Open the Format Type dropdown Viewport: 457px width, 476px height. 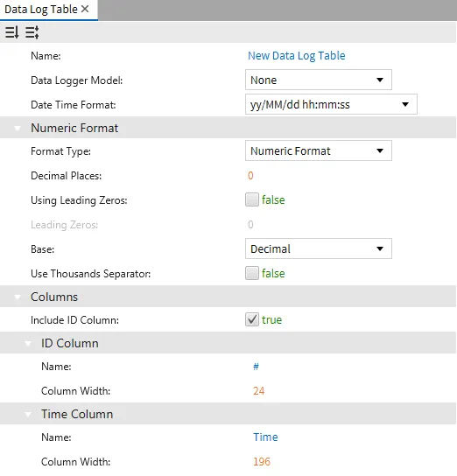click(319, 150)
